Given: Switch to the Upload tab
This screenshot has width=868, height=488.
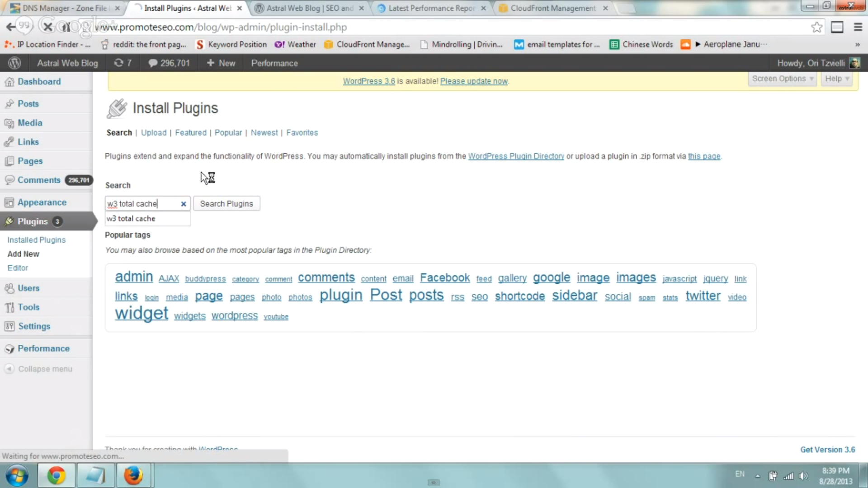Looking at the screenshot, I should (154, 133).
